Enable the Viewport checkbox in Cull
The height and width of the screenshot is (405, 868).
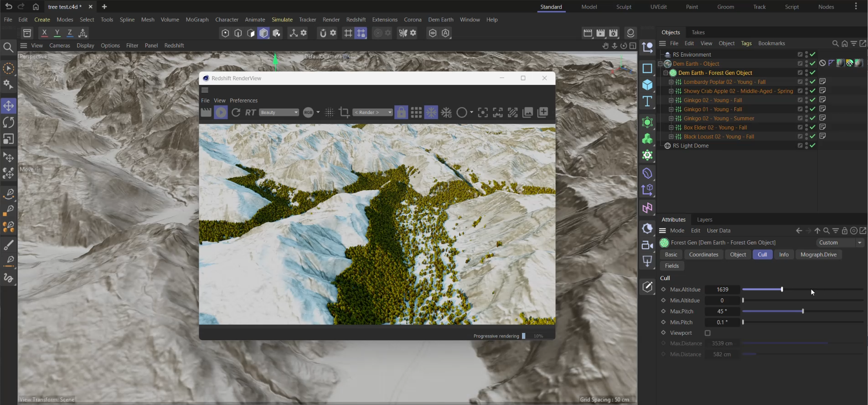[708, 333]
